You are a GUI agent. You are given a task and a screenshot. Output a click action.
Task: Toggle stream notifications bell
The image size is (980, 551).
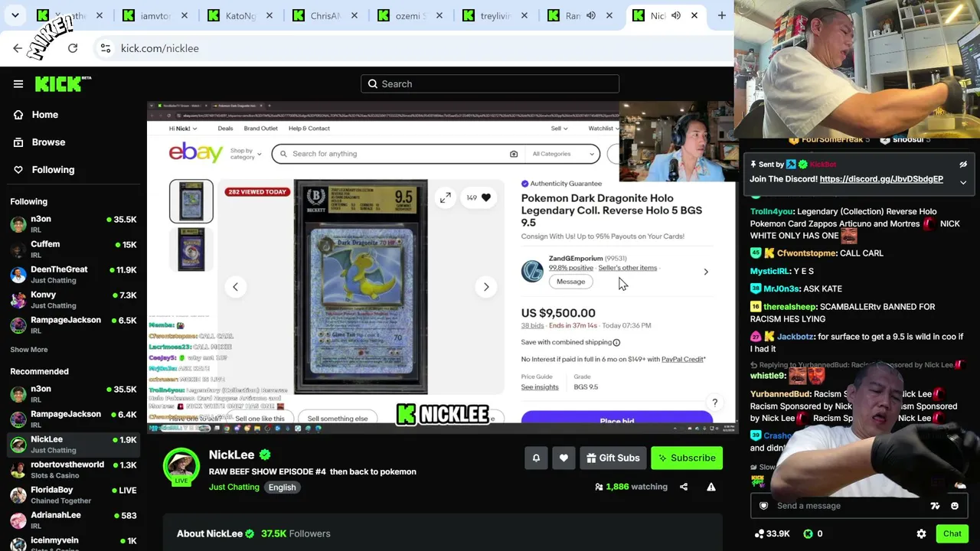536,458
